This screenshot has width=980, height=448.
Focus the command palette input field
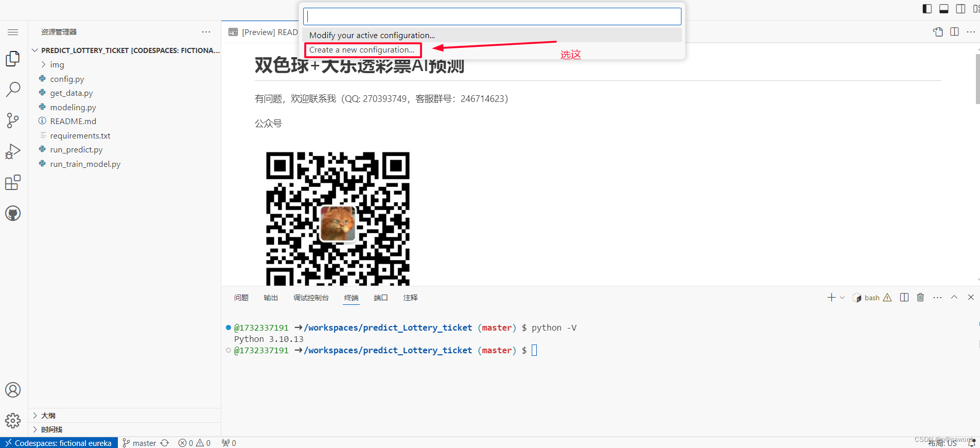[492, 16]
